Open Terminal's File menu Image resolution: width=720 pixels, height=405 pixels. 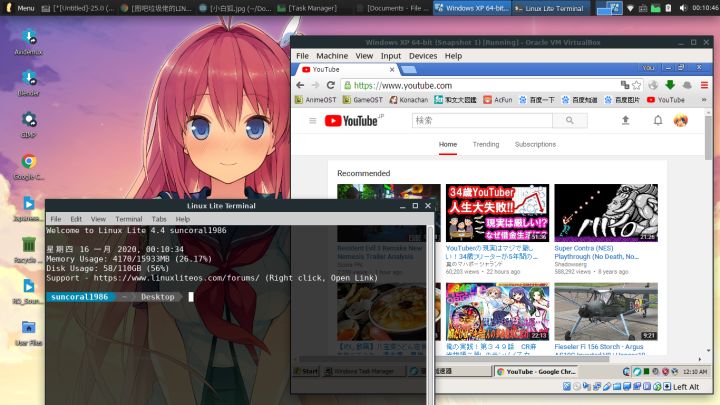point(56,219)
